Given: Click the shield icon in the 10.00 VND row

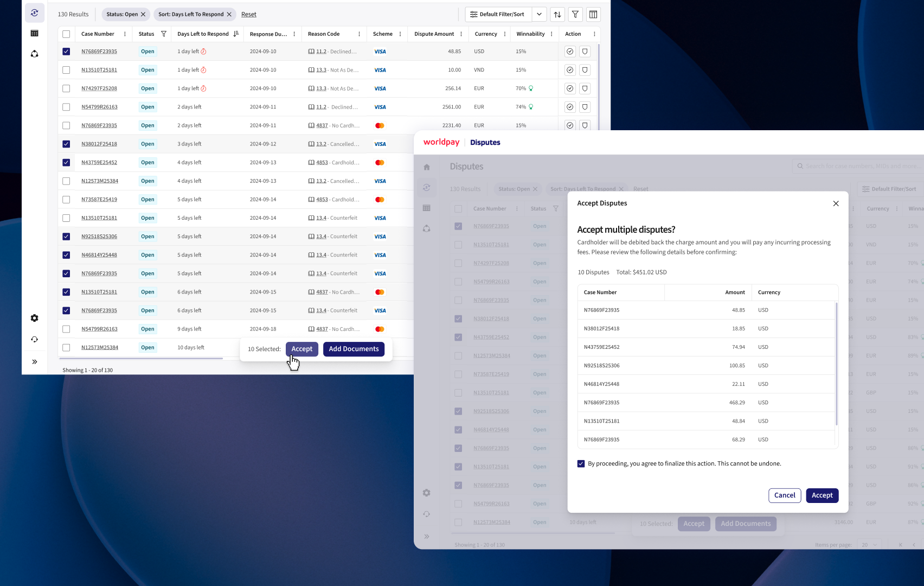Looking at the screenshot, I should tap(585, 70).
